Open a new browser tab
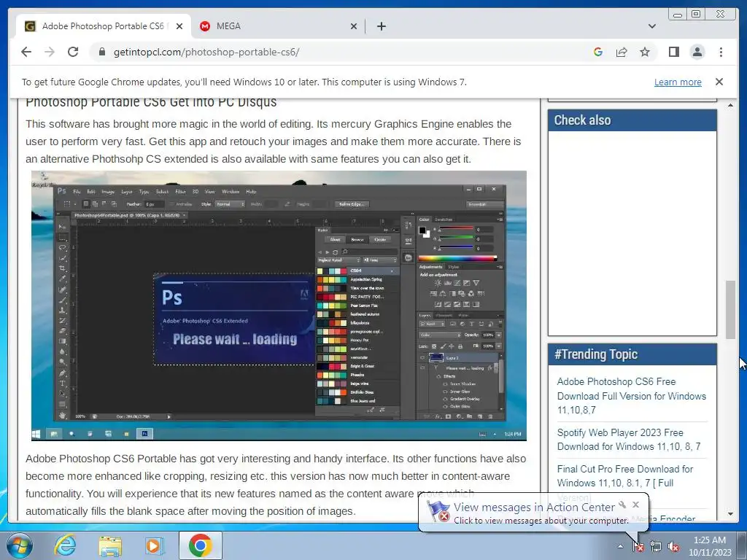Viewport: 747px width, 560px height. pos(381,26)
